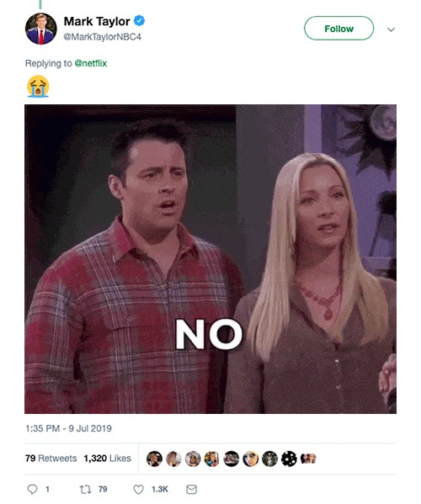Image resolution: width=421 pixels, height=504 pixels.
Task: View the 79 Retweets list
Action: pyautogui.click(x=51, y=458)
